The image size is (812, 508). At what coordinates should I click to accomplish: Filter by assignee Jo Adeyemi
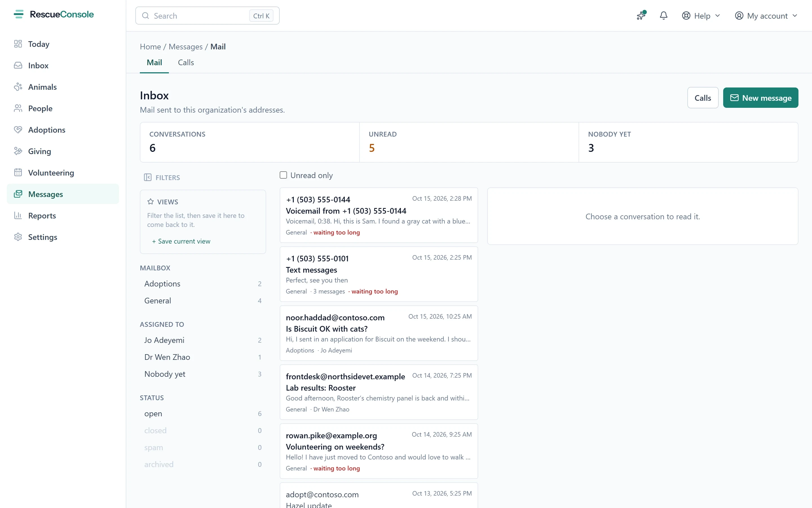pos(203,340)
